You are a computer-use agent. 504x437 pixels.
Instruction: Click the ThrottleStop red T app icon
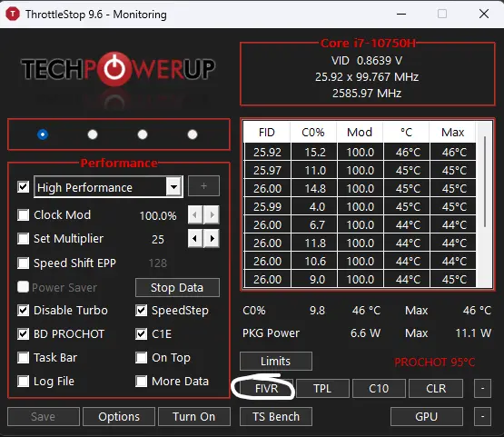click(13, 15)
